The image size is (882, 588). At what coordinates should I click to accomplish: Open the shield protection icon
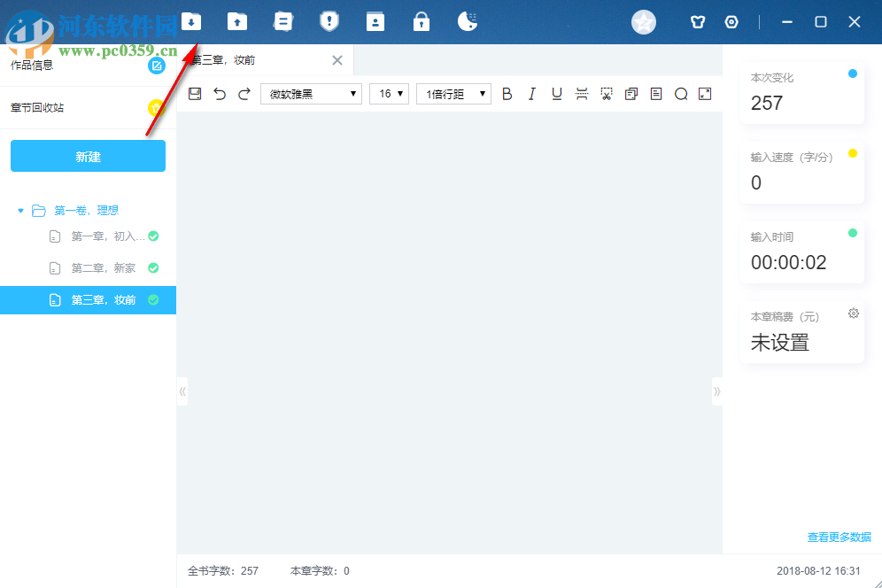[x=329, y=21]
